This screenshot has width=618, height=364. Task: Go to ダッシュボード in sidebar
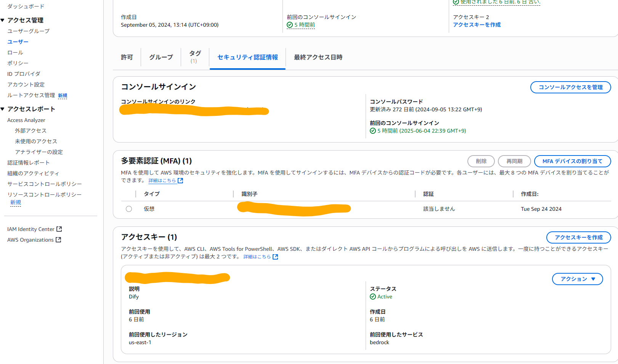26,6
